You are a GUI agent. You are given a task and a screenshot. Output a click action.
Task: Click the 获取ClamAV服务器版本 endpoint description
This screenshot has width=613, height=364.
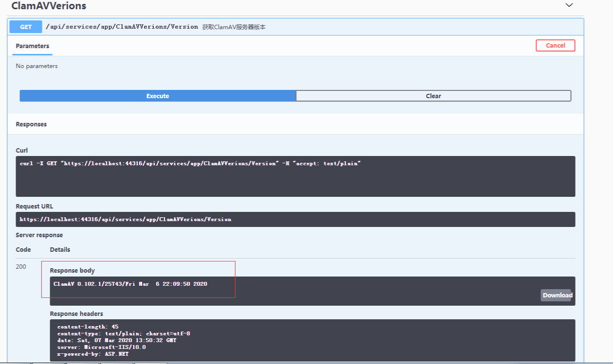point(234,27)
